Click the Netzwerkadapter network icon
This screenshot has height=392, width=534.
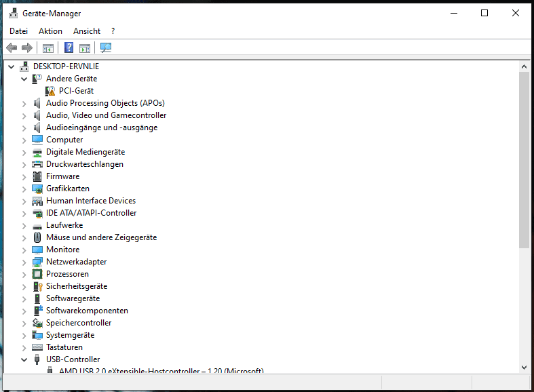(37, 262)
